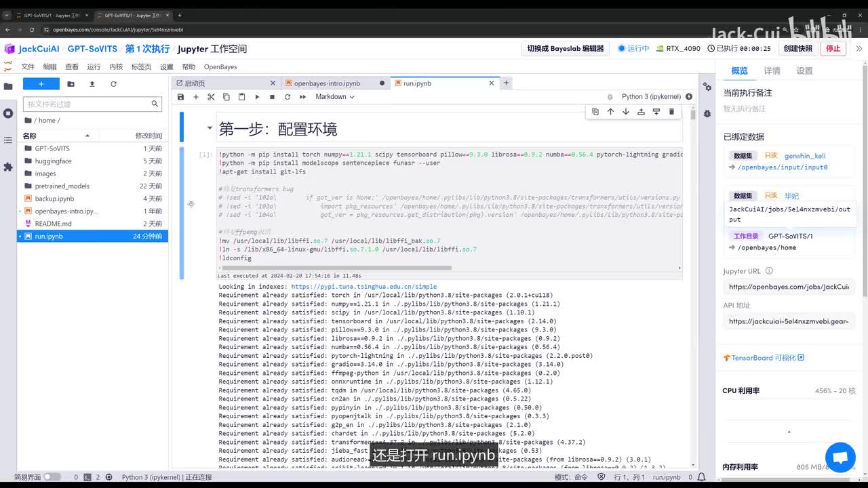
Task: Run the selected cell with play icon
Action: click(257, 97)
